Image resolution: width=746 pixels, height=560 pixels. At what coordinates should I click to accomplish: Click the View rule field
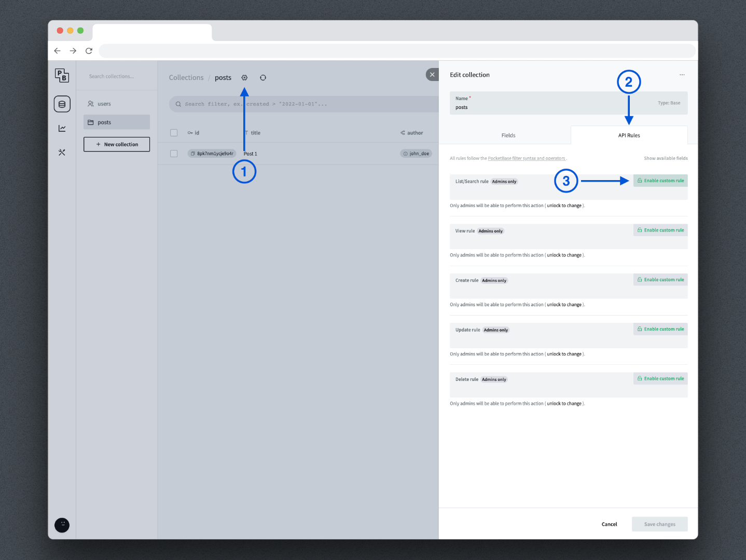(569, 237)
